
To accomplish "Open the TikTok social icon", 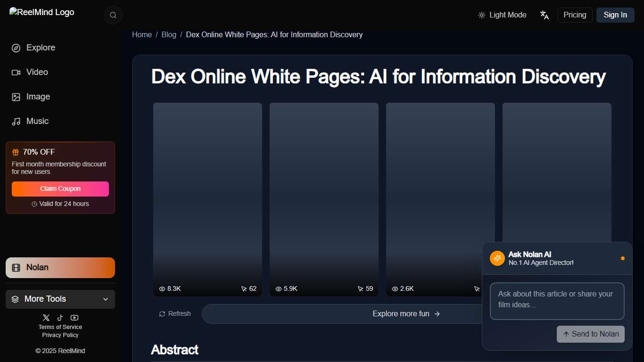I will [60, 318].
